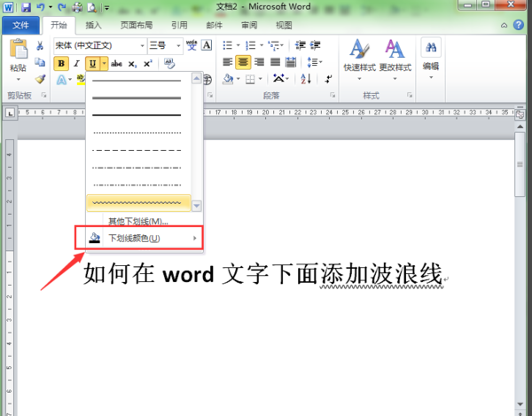Screen dimensions: 532x416
Task: Toggle subscript formatting
Action: [x=132, y=64]
